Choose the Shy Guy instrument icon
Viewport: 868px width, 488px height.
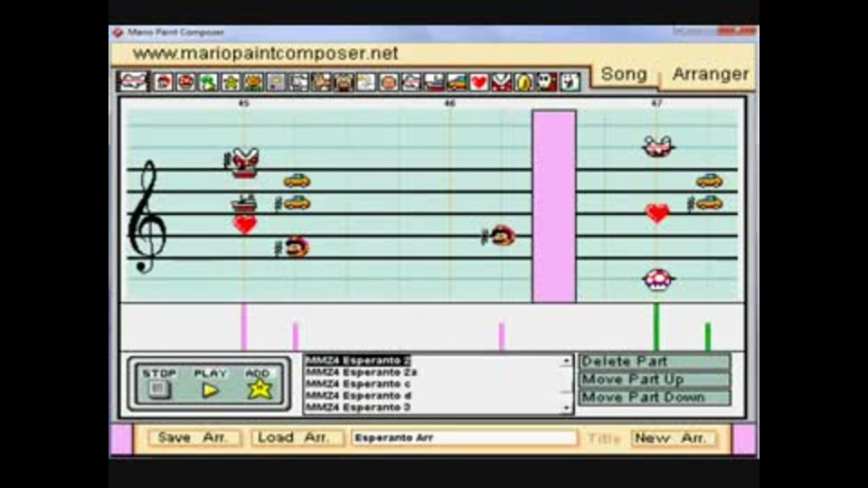547,82
